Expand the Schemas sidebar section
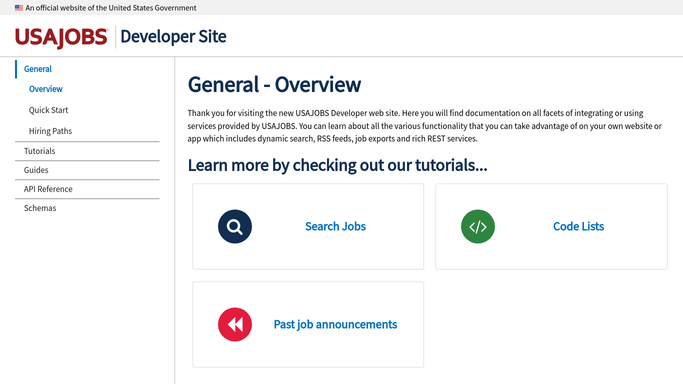Screen dimensions: 683x384 [40, 208]
